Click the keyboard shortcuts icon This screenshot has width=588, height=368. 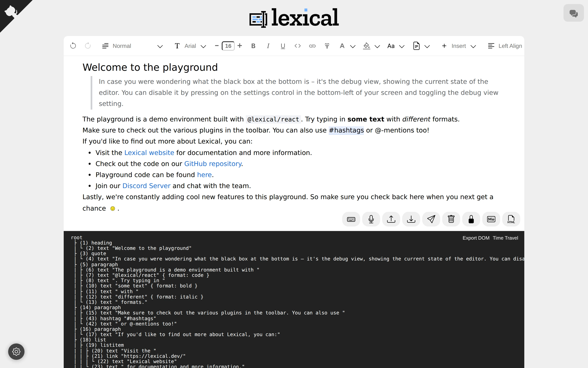click(x=351, y=219)
